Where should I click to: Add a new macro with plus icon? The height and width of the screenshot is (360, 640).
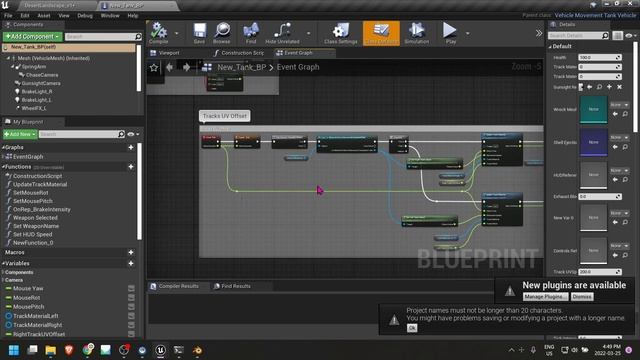pos(131,253)
